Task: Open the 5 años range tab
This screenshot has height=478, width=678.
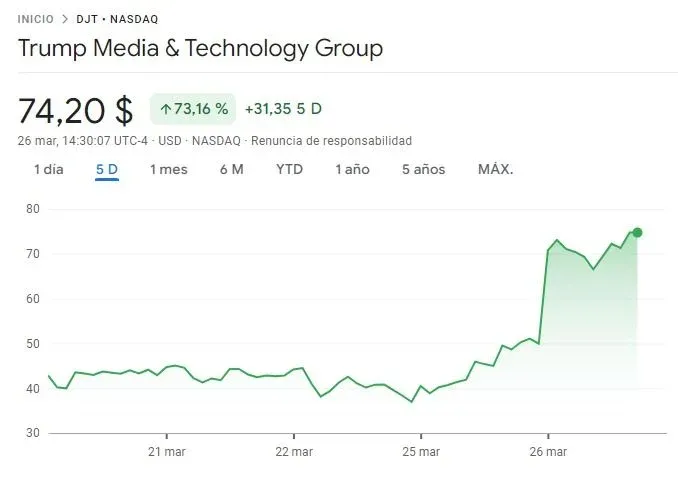Action: [x=423, y=170]
